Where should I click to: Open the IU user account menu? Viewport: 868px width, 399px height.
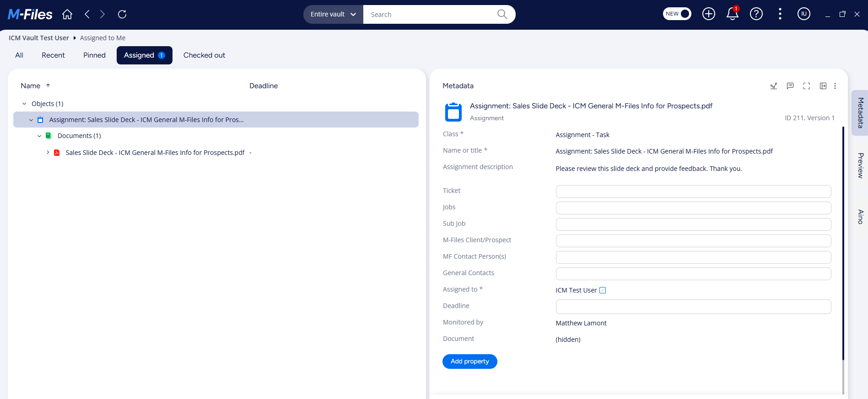804,14
